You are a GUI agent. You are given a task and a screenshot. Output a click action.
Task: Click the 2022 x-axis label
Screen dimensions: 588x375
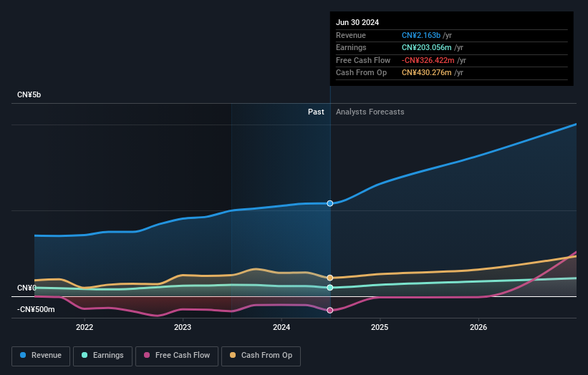85,327
